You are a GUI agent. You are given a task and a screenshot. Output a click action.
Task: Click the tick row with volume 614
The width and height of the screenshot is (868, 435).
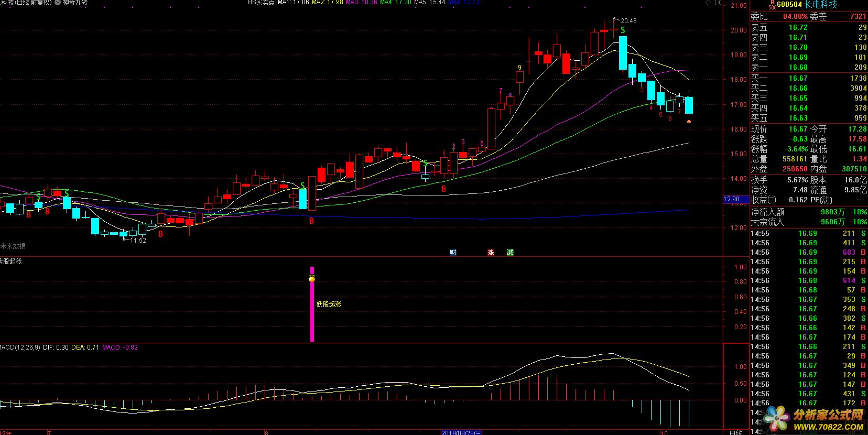[x=809, y=280]
